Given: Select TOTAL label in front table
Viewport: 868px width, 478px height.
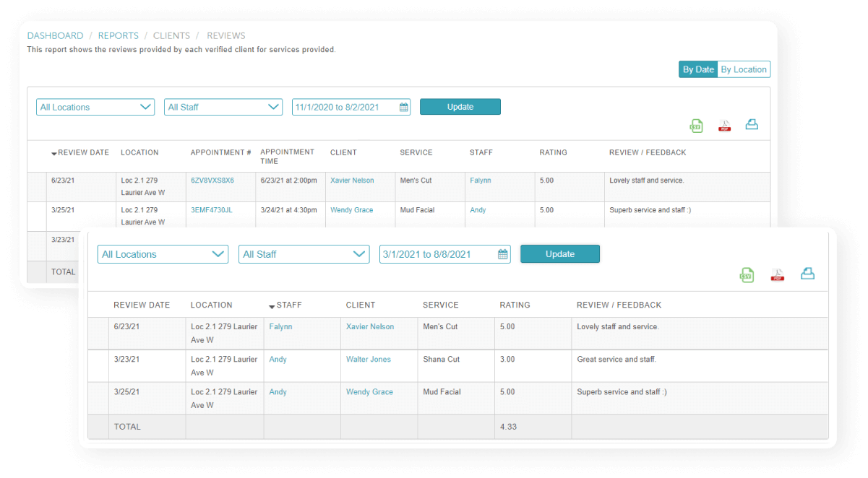Looking at the screenshot, I should pyautogui.click(x=127, y=427).
